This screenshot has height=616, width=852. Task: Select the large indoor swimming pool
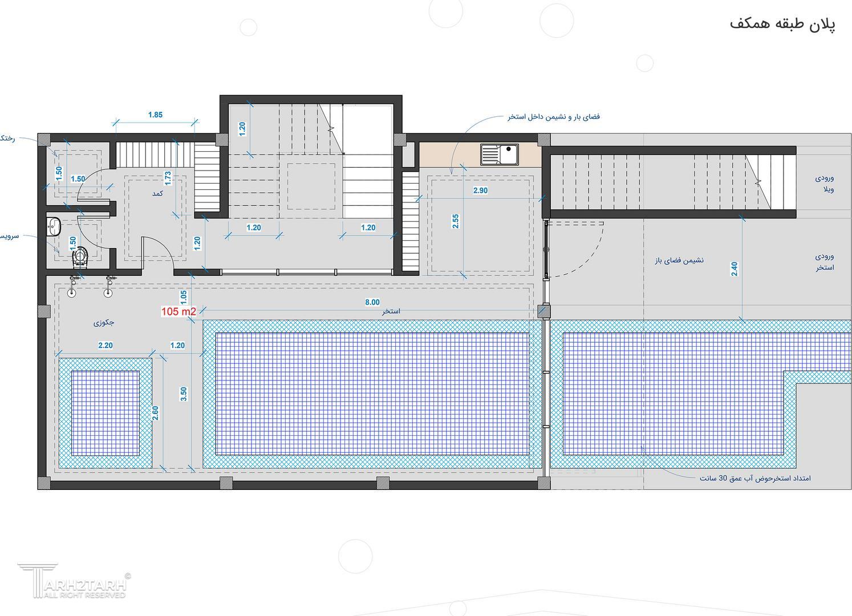[x=371, y=394]
